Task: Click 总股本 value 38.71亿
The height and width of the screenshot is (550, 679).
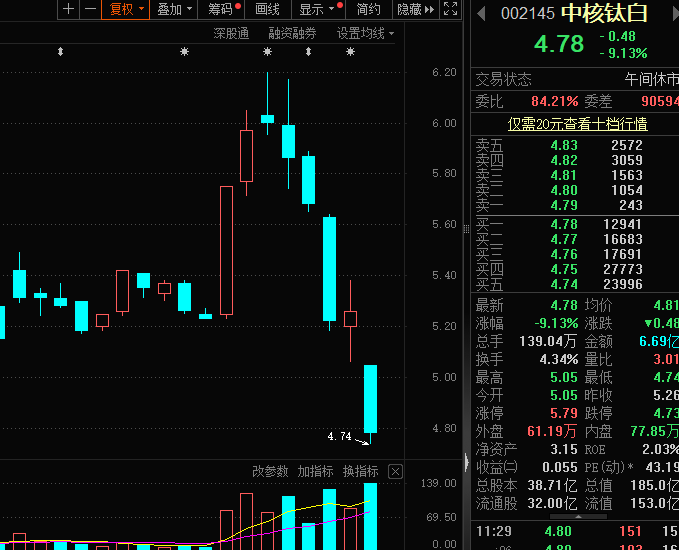Action: point(552,485)
